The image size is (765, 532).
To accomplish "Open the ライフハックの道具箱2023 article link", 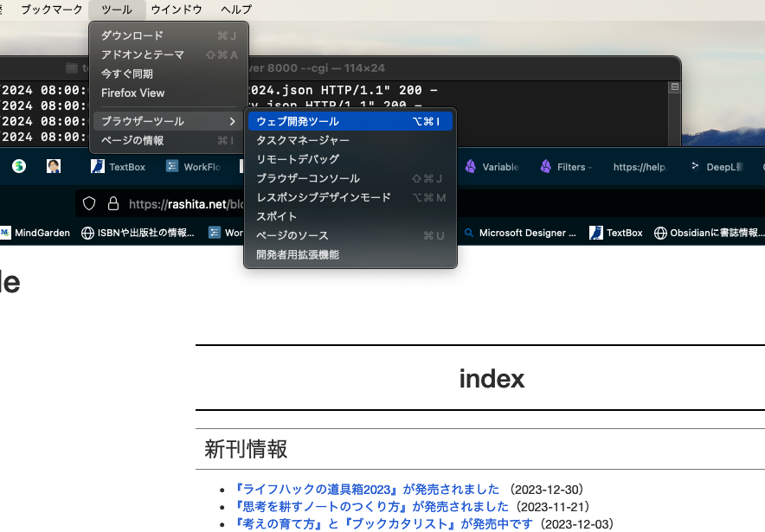I will [x=367, y=489].
